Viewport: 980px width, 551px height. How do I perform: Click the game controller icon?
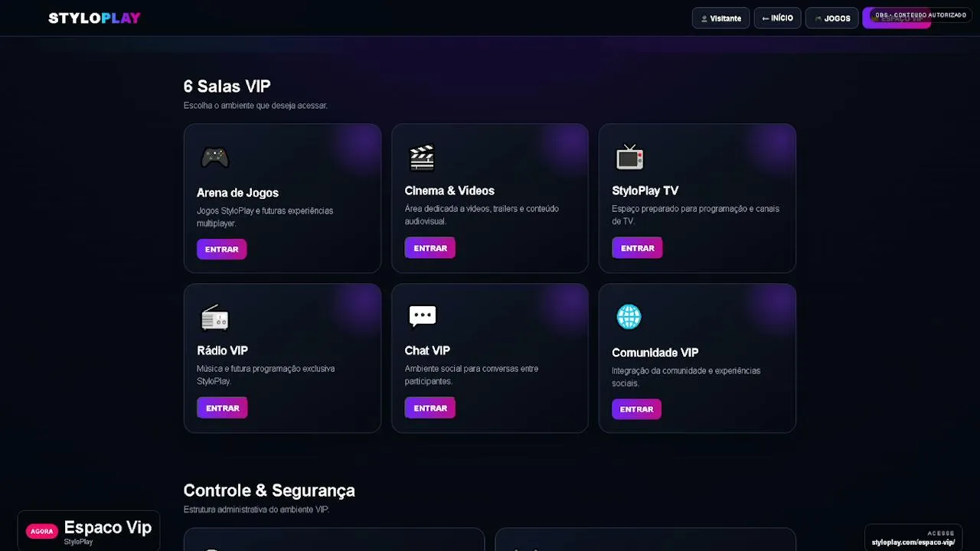(214, 158)
